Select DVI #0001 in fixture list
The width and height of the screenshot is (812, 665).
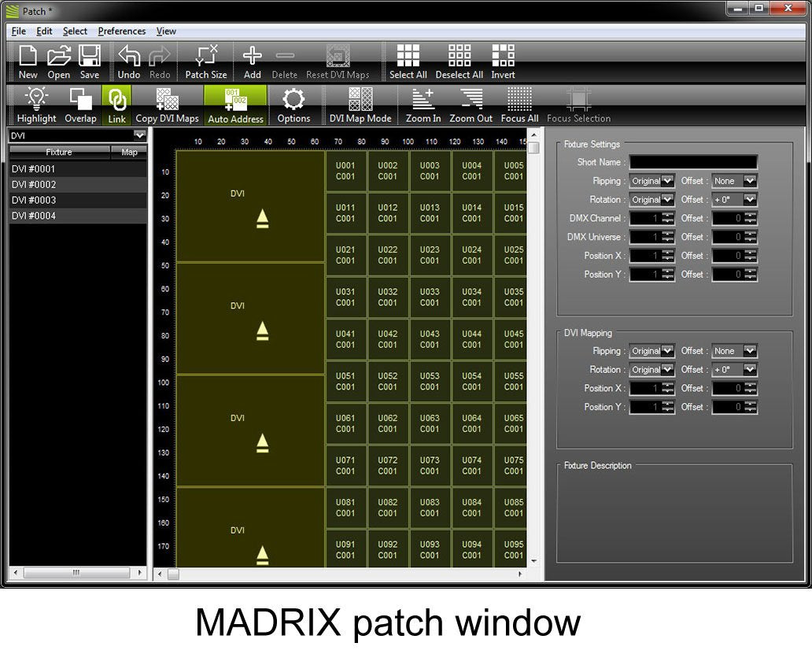[x=78, y=169]
